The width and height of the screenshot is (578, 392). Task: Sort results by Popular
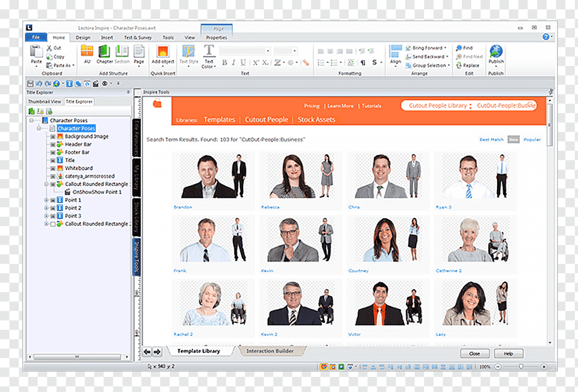coord(532,139)
